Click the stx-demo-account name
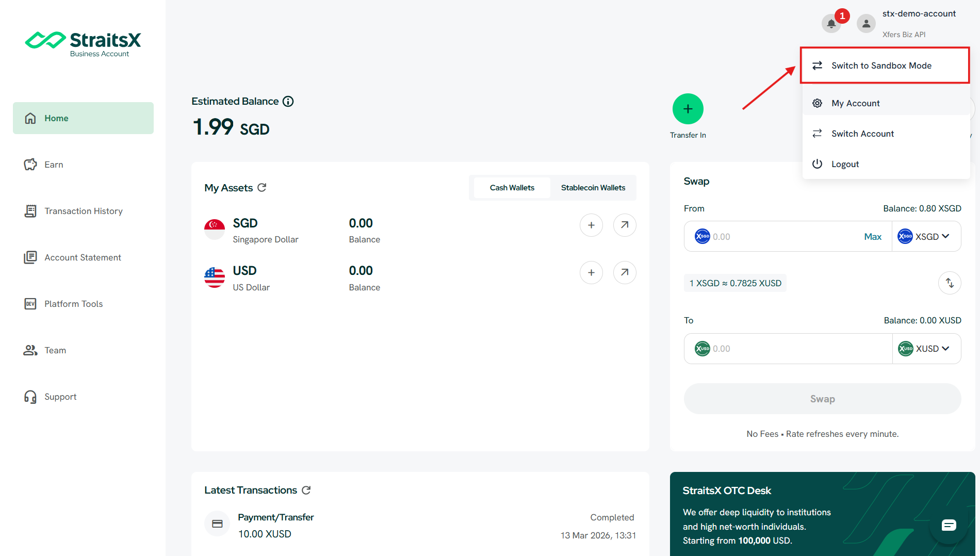This screenshot has height=556, width=980. click(919, 13)
